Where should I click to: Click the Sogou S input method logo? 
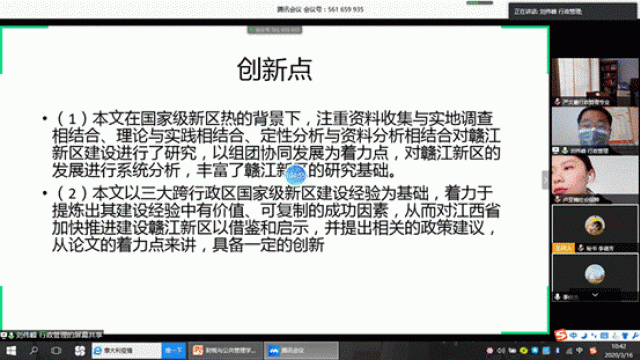[x=561, y=335]
